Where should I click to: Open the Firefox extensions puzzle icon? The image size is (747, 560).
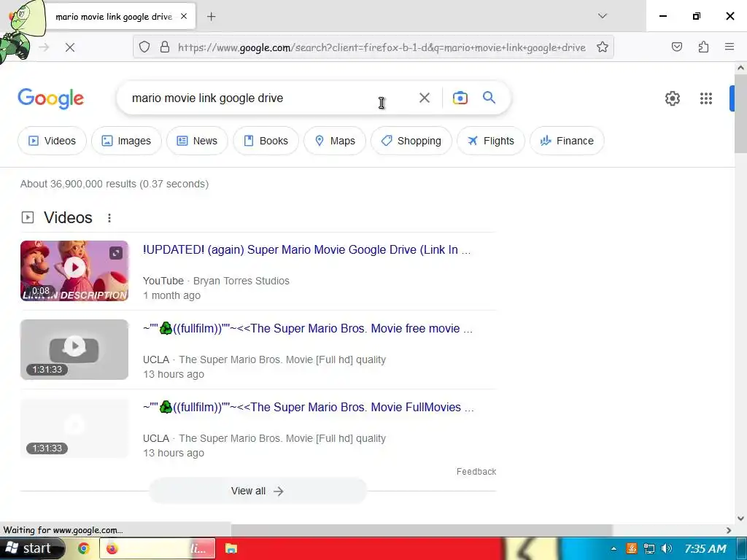click(x=703, y=47)
